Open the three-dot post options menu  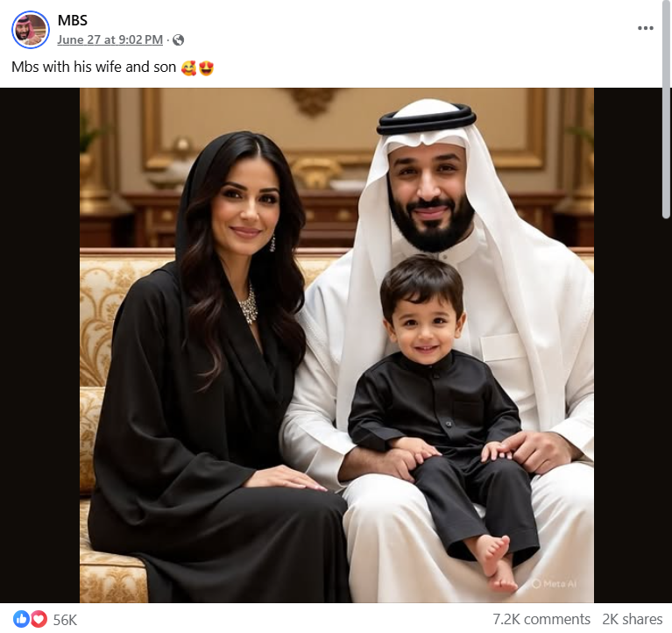point(646,28)
